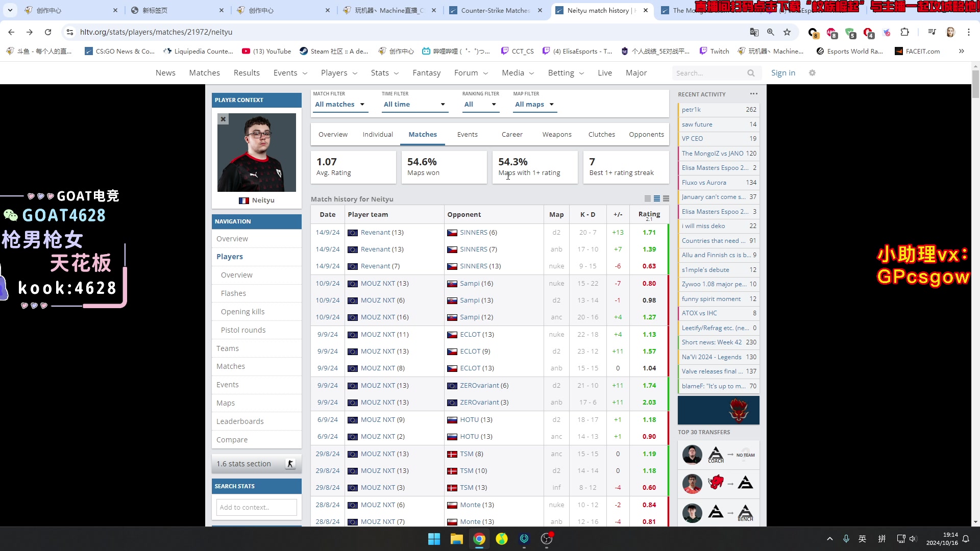Screen dimensions: 980x551
Task: Open File Explorer from taskbar
Action: coord(456,539)
